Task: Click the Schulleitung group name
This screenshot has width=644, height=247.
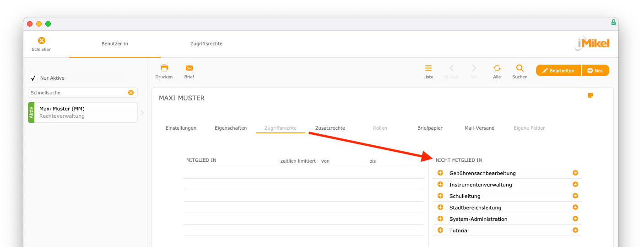Action: (465, 196)
